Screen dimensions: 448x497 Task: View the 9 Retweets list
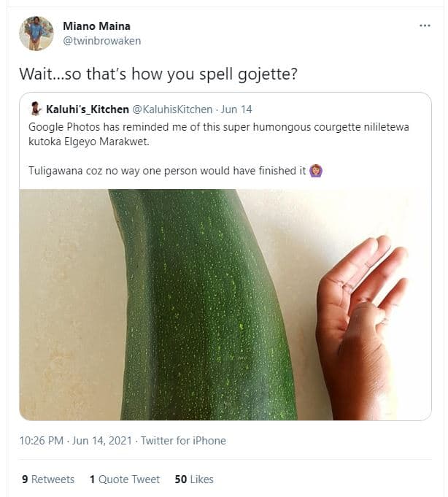coord(48,479)
